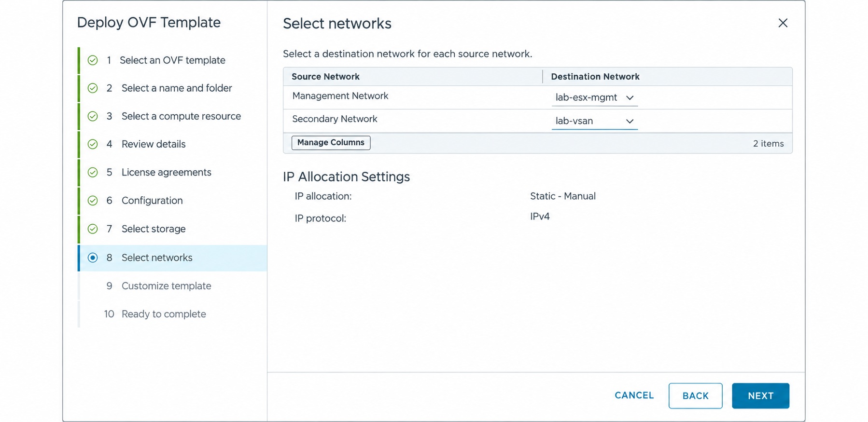Click the current-step indicator beside Select networks
This screenshot has height=422, width=868.
click(x=93, y=258)
